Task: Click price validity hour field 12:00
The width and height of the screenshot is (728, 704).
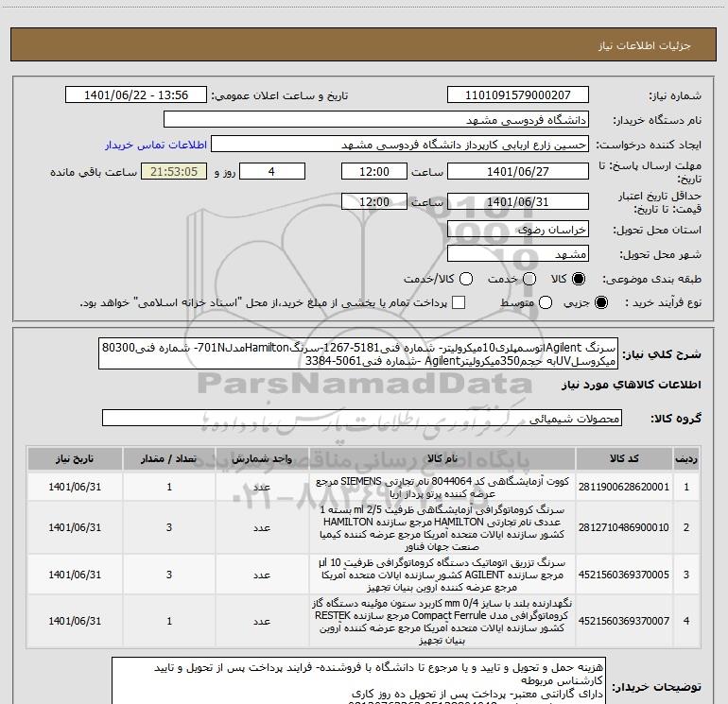Action: 374,202
